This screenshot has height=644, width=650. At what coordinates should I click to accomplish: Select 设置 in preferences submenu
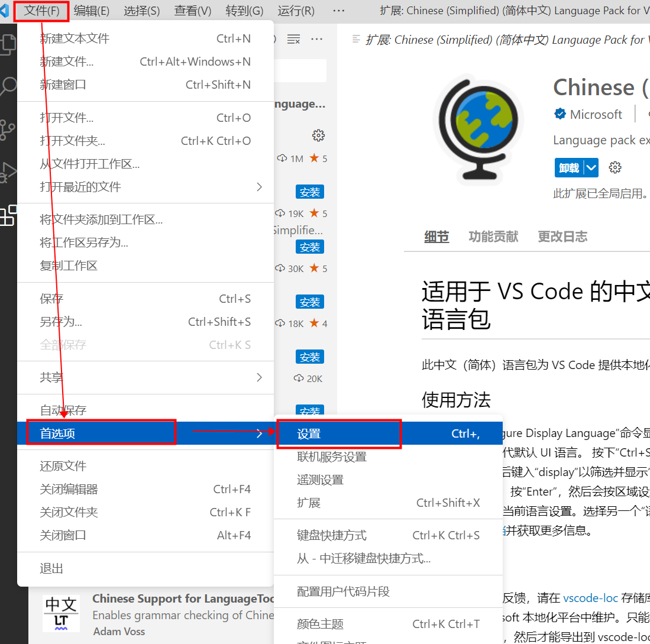point(389,434)
